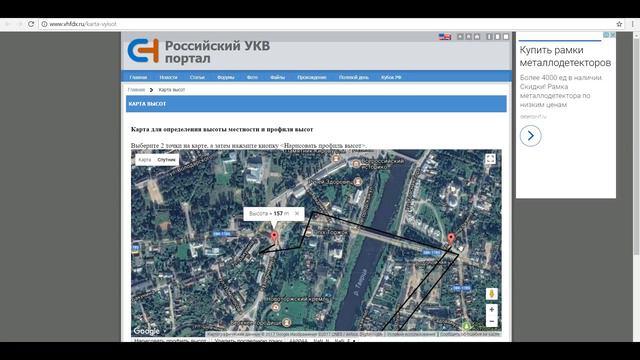View site info icon in address bar

coord(44,24)
